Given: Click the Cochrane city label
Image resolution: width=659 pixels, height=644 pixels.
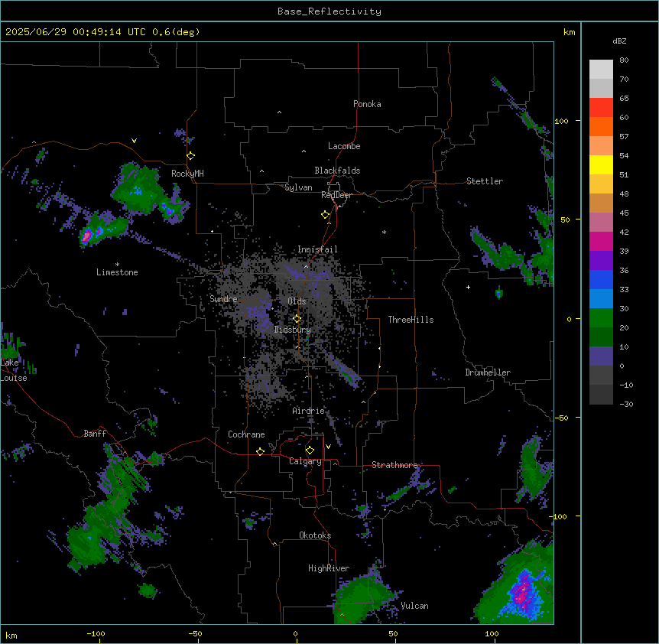Looking at the screenshot, I should tap(246, 434).
